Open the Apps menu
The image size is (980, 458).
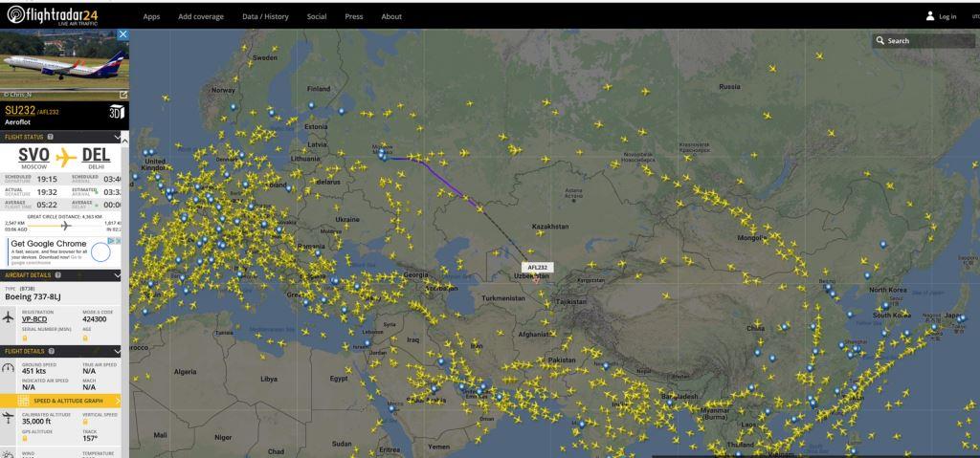[151, 17]
